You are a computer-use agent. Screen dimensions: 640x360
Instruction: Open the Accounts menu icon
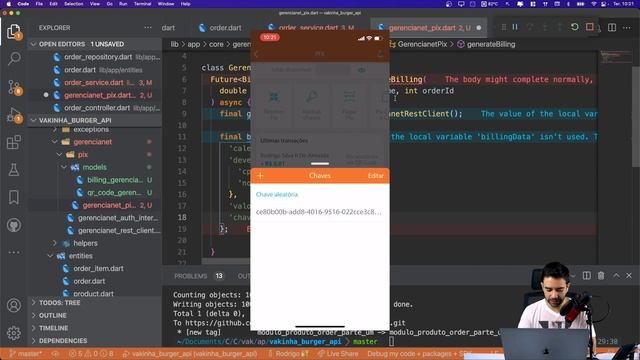(14, 305)
